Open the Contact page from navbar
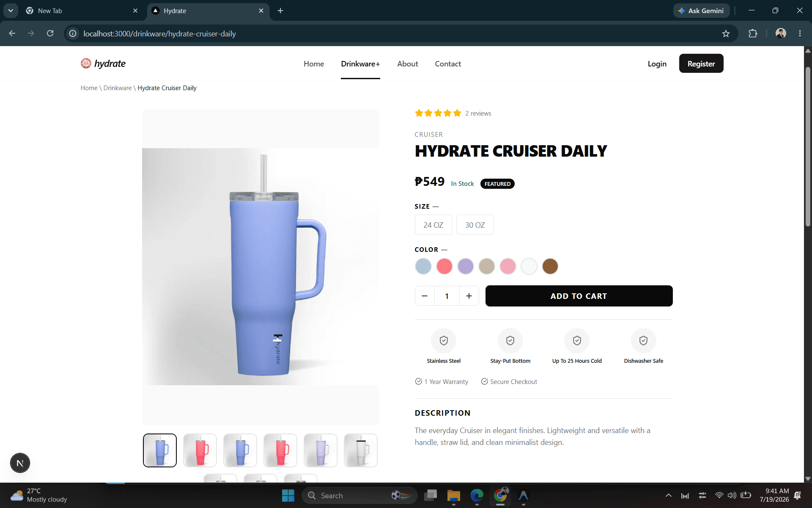The height and width of the screenshot is (508, 812). click(448, 64)
